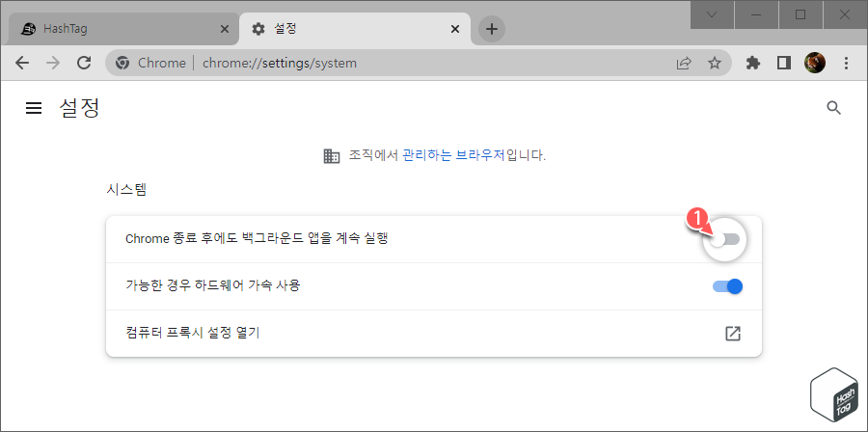Click the search settings magnifier icon
This screenshot has height=432, width=868.
click(x=833, y=108)
